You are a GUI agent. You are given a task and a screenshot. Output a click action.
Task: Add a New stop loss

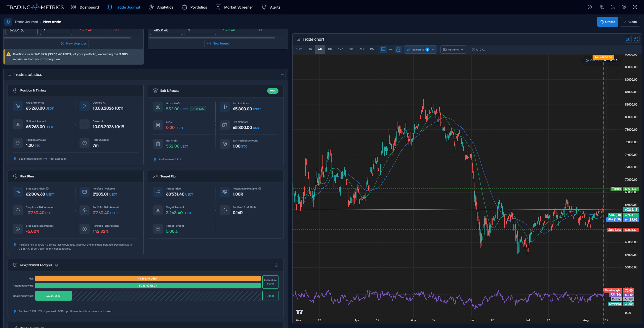click(x=73, y=43)
